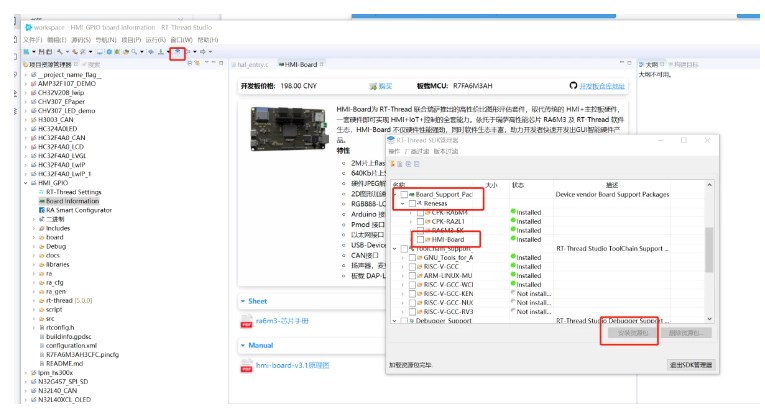The width and height of the screenshot is (765, 409).
Task: Open the 项目(P) menu
Action: (x=131, y=40)
